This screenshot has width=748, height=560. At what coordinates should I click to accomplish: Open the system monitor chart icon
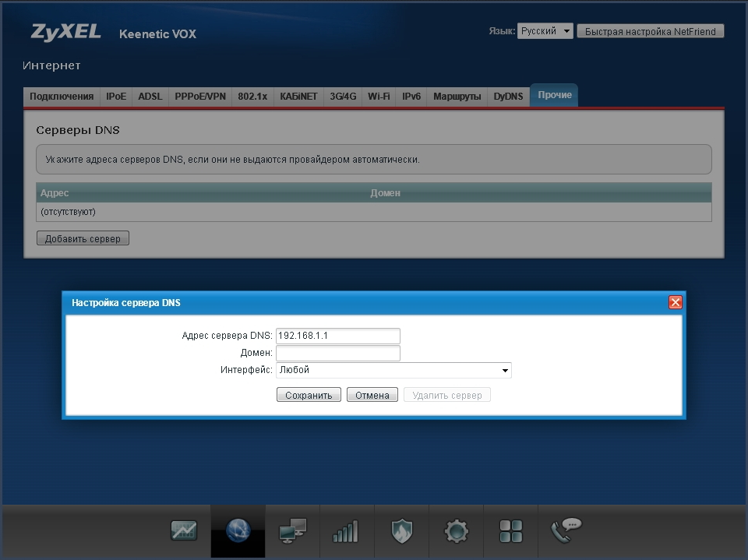[184, 531]
